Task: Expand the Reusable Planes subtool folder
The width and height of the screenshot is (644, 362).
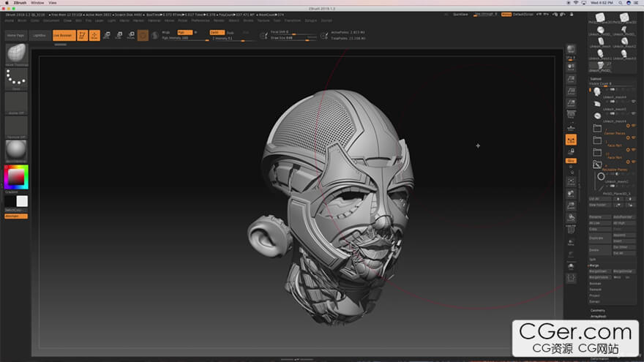Action: pyautogui.click(x=597, y=165)
